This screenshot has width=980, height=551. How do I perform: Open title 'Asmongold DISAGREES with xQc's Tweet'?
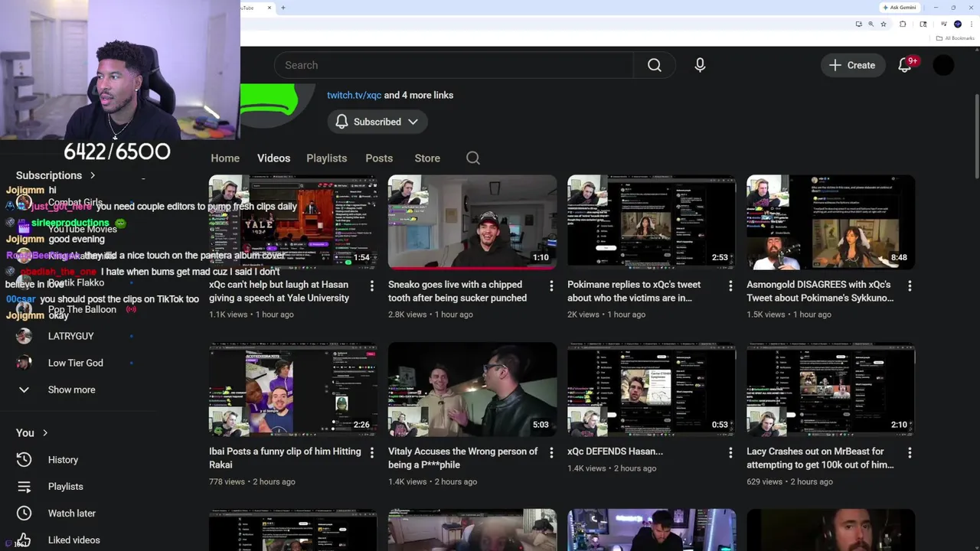click(820, 291)
